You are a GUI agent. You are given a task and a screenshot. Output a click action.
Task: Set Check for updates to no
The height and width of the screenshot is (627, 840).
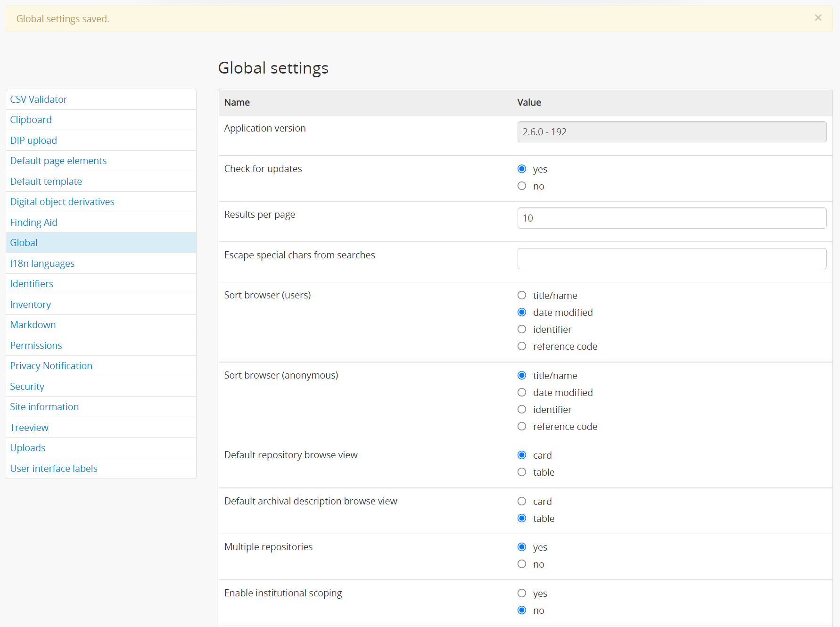point(522,186)
